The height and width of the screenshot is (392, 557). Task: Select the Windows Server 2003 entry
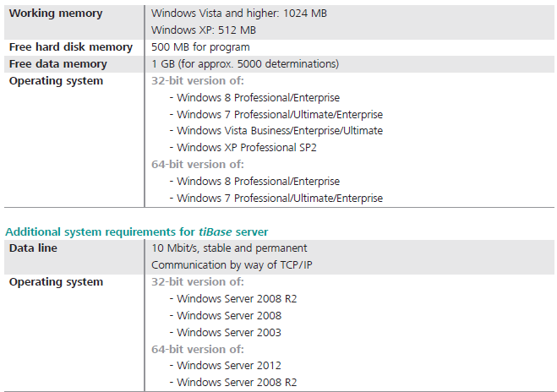pos(226,333)
